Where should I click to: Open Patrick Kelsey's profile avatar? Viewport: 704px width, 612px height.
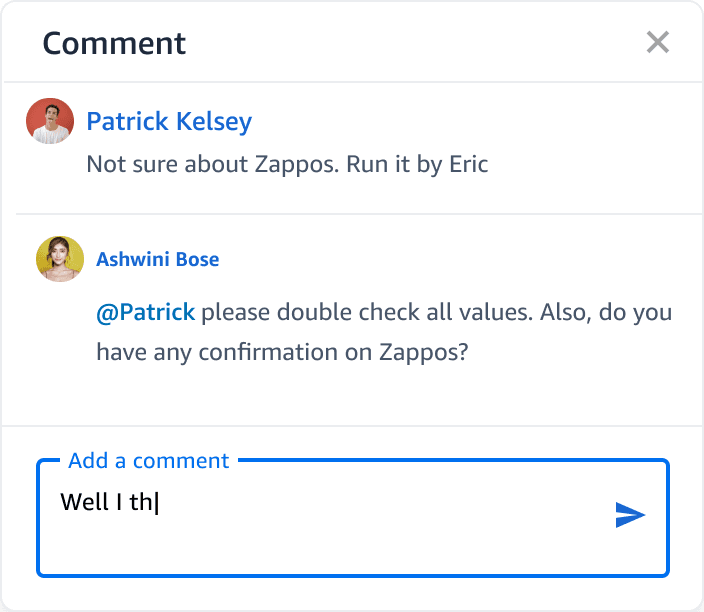pyautogui.click(x=50, y=121)
